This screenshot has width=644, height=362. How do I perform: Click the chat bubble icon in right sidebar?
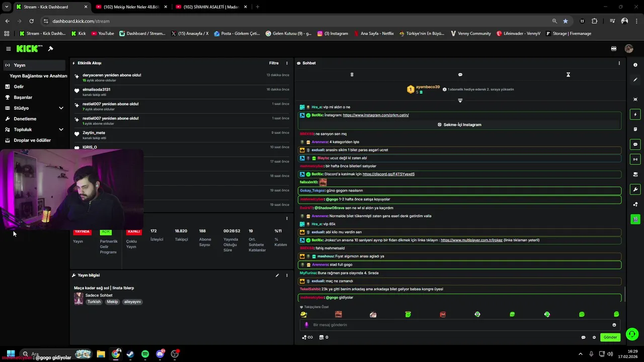(x=635, y=144)
